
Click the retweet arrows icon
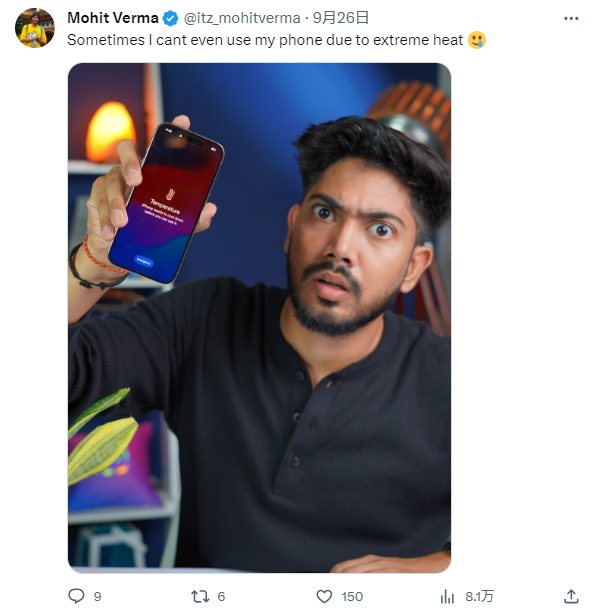pos(200,596)
